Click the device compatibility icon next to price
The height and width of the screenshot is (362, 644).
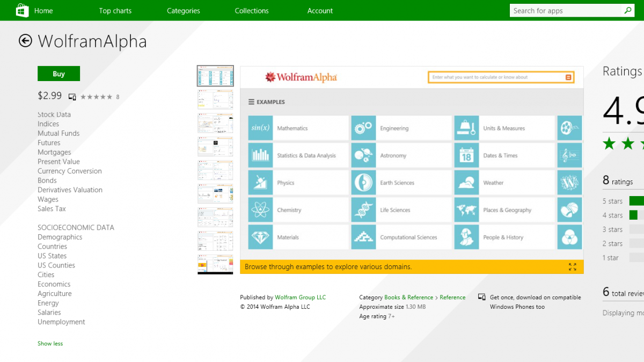[x=72, y=97]
